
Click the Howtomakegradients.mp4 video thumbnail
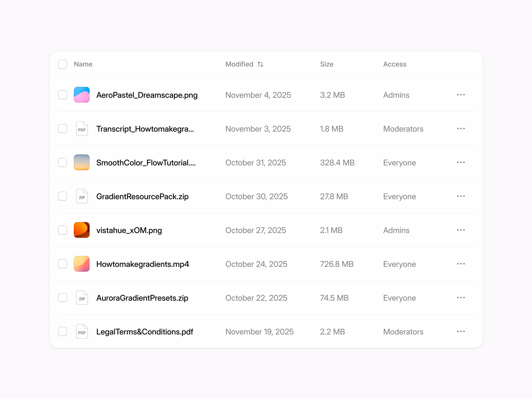82,264
